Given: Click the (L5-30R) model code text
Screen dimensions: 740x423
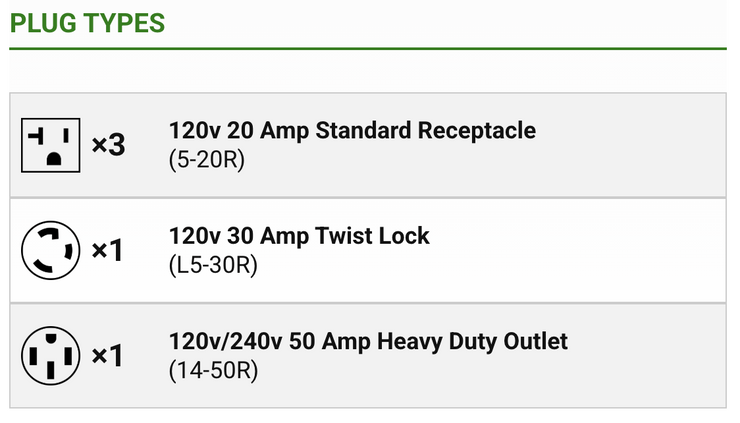Looking at the screenshot, I should pos(213,265).
